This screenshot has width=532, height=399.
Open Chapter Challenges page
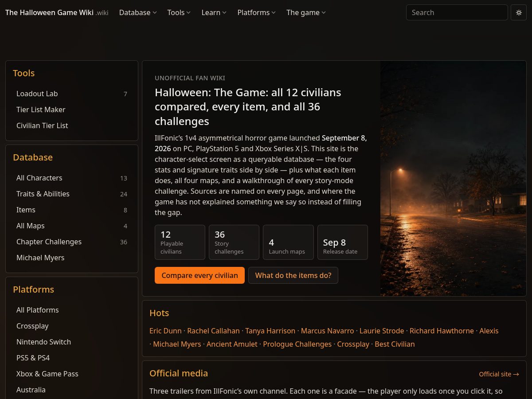[x=72, y=242]
